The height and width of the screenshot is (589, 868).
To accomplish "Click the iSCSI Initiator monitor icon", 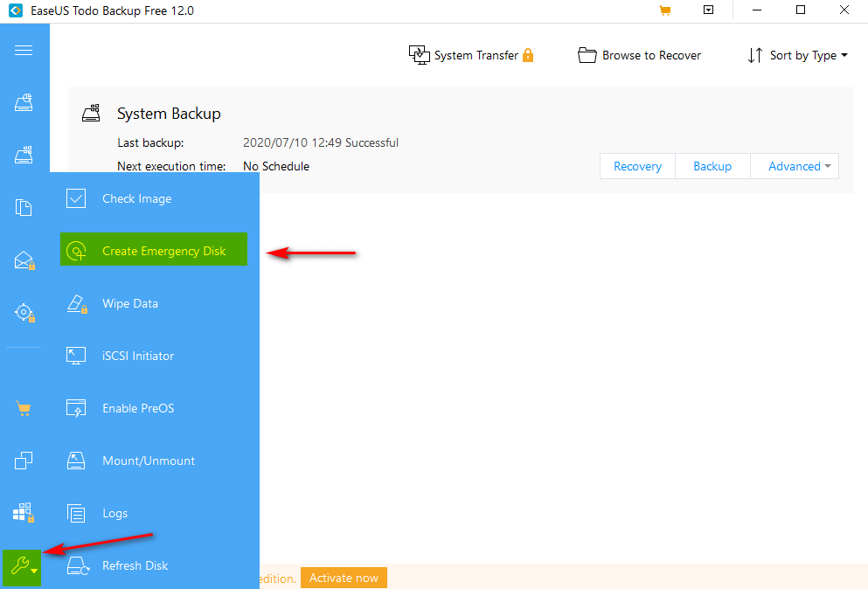I will pos(76,356).
